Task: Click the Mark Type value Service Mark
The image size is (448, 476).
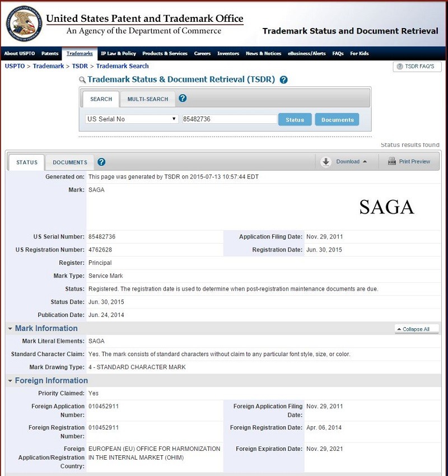Action: click(106, 276)
